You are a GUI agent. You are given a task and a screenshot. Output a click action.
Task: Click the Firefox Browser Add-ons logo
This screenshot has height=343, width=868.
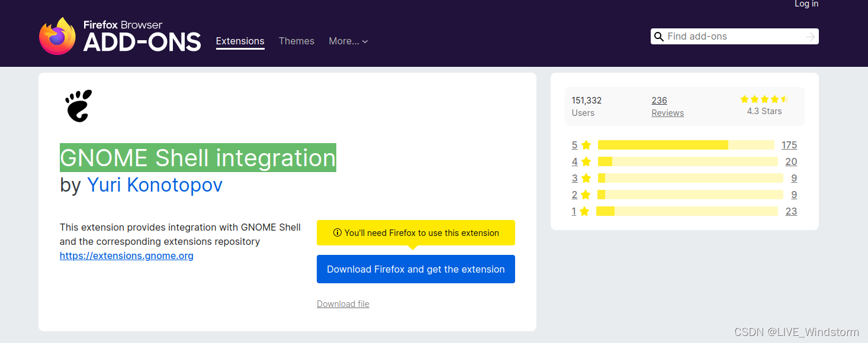pos(120,36)
